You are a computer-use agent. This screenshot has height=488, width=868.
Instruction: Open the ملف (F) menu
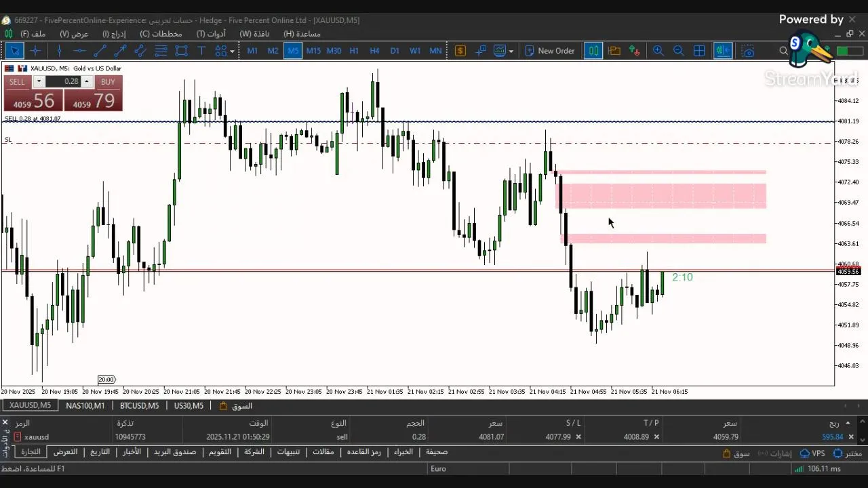pyautogui.click(x=33, y=34)
